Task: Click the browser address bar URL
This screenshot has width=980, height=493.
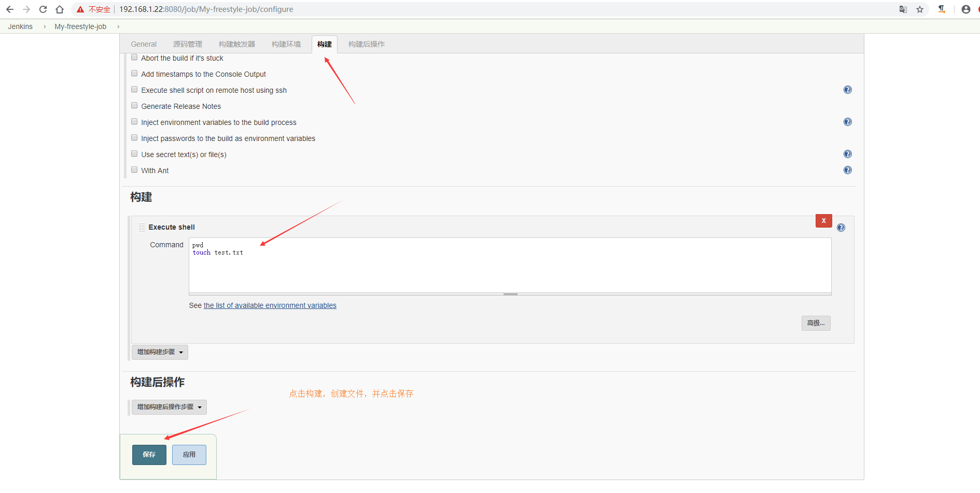Action: tap(206, 9)
